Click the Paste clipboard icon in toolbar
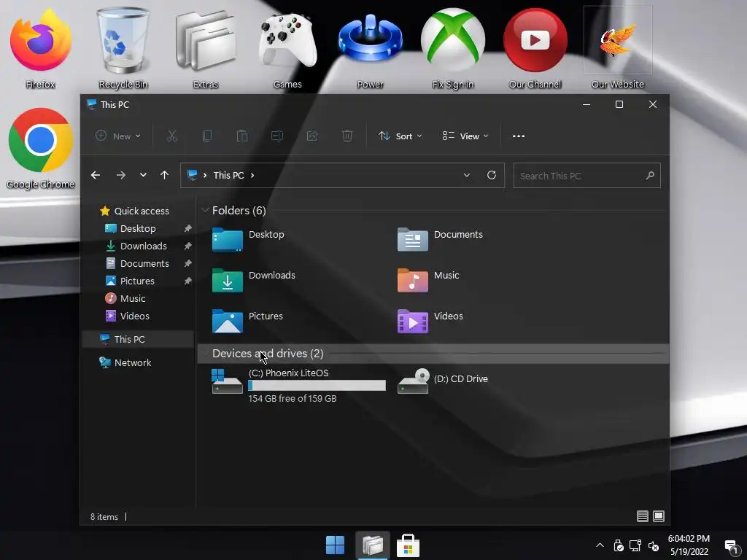This screenshot has width=747, height=560. [x=242, y=136]
